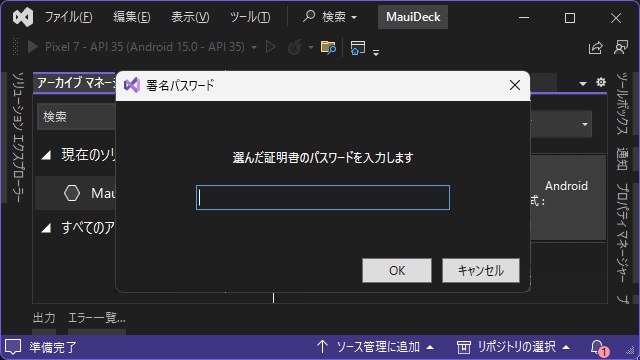Open the プロパティ マネージャー side tab
The height and width of the screenshot is (360, 640).
pyautogui.click(x=622, y=233)
